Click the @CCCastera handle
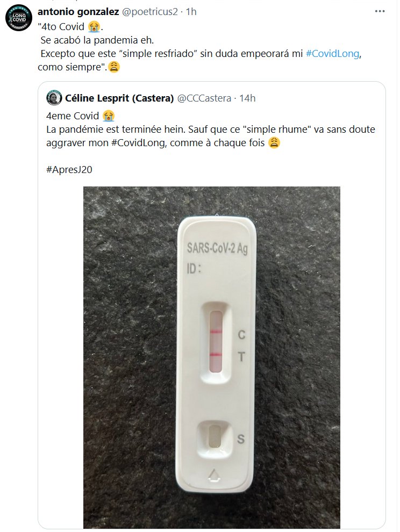Screen dimensions: 400x532 204,98
